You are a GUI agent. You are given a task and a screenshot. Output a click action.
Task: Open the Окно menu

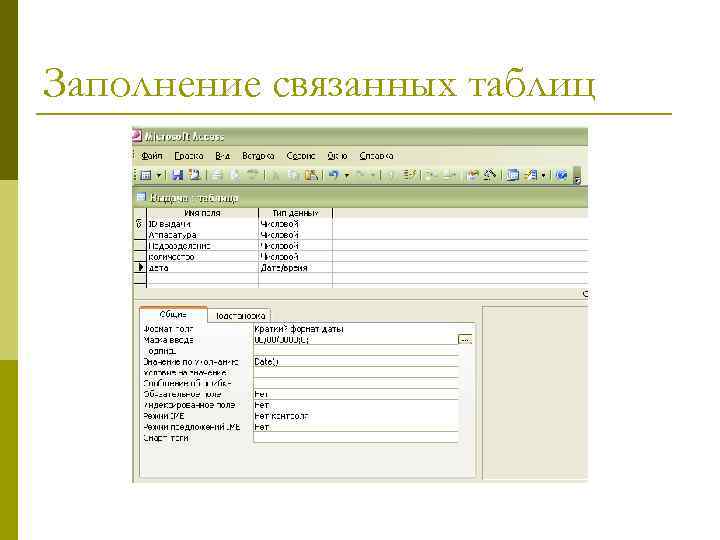[x=338, y=156]
